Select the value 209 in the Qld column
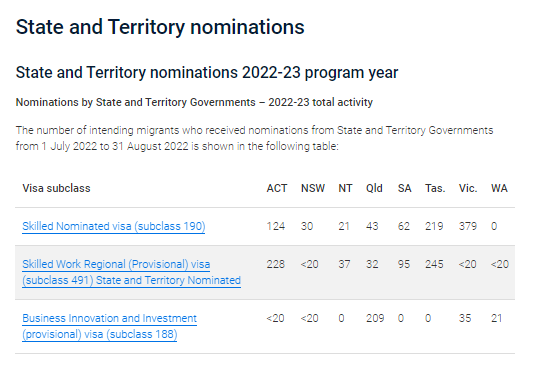The width and height of the screenshot is (542, 375). [375, 318]
